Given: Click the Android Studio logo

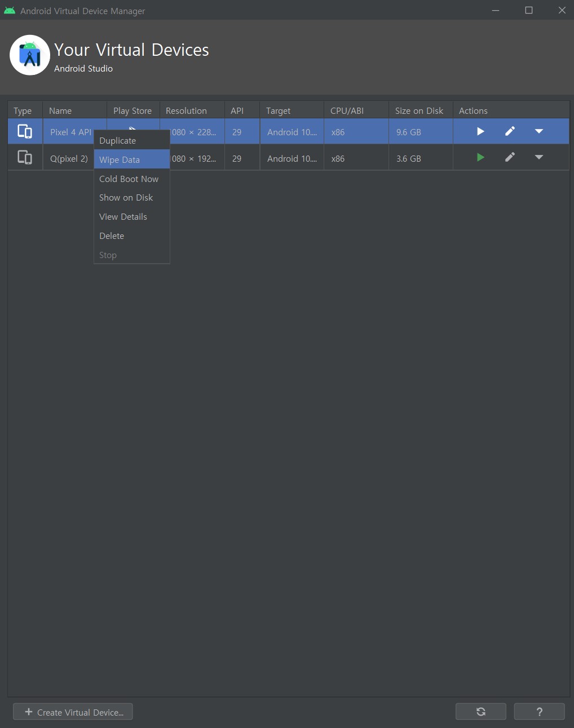Looking at the screenshot, I should click(30, 55).
